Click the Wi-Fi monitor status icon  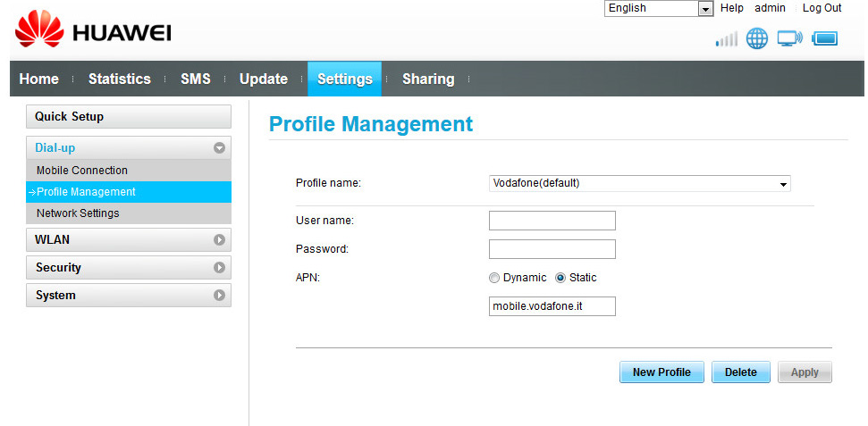point(789,38)
